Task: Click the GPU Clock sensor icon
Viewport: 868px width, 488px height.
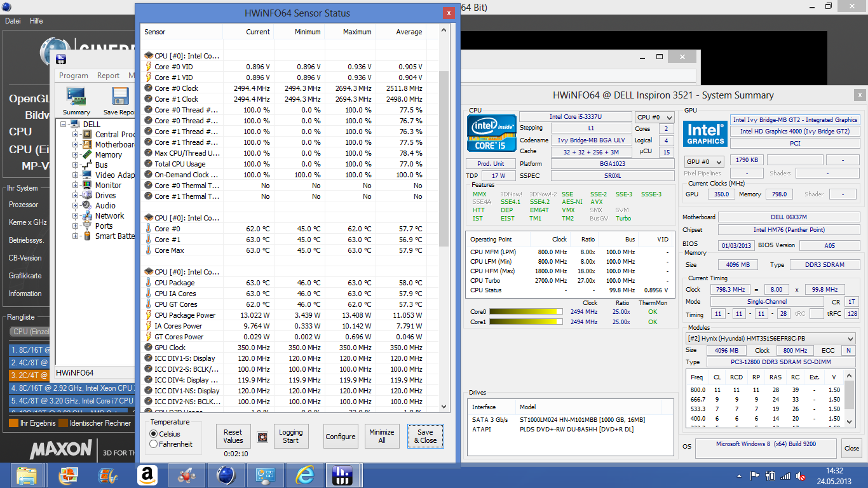Action: pos(149,348)
